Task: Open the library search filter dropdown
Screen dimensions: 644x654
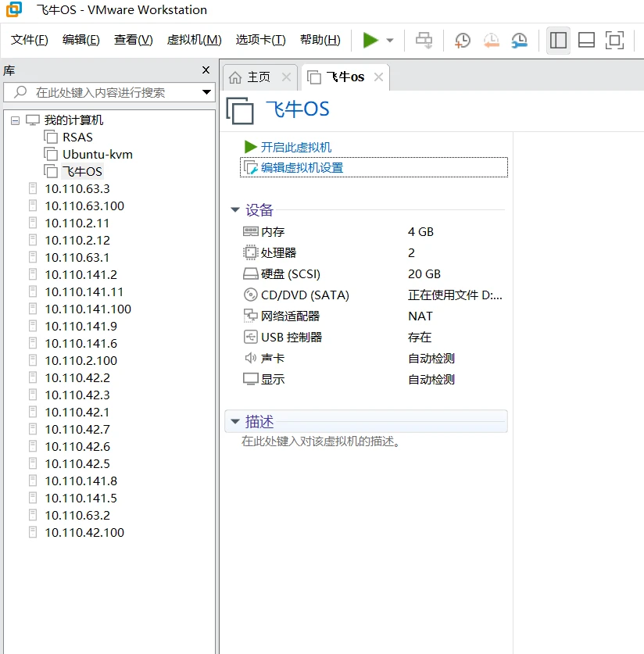Action: click(206, 92)
